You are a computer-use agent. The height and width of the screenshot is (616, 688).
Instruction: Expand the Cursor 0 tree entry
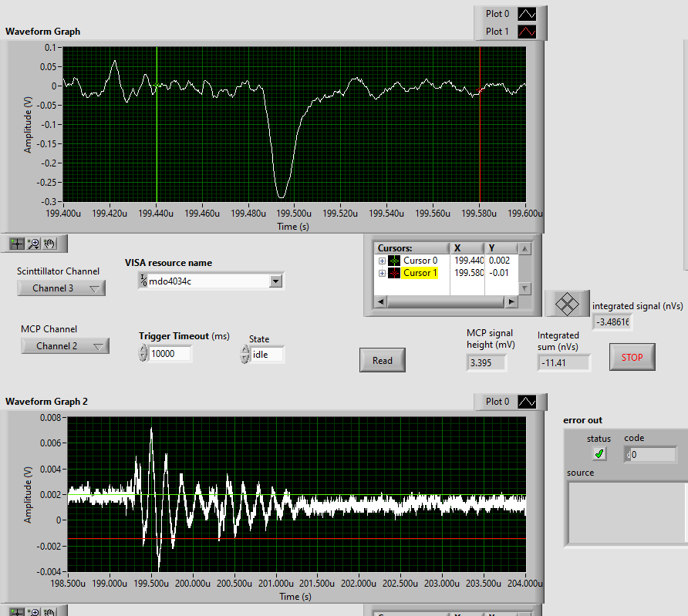(382, 261)
